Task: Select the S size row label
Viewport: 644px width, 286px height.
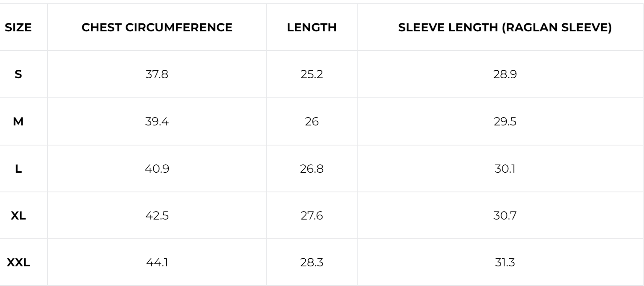Action: 18,75
